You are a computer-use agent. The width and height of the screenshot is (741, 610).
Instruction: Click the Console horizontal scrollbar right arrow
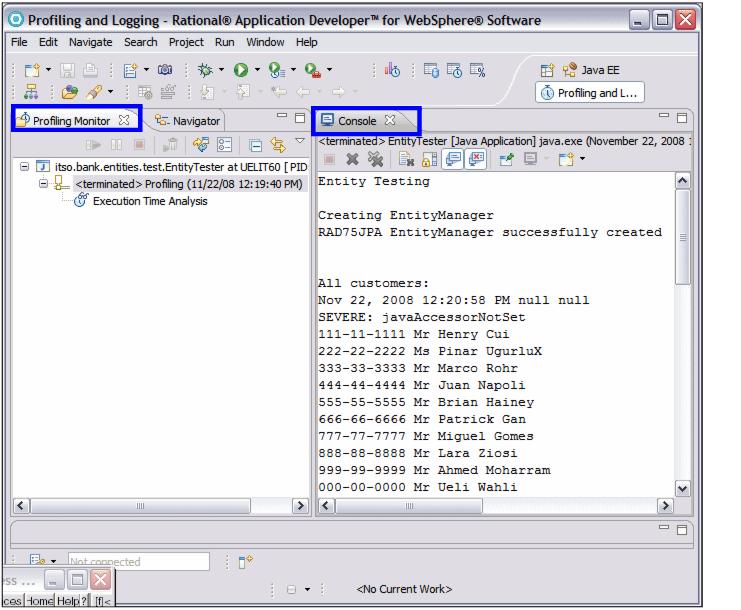665,506
